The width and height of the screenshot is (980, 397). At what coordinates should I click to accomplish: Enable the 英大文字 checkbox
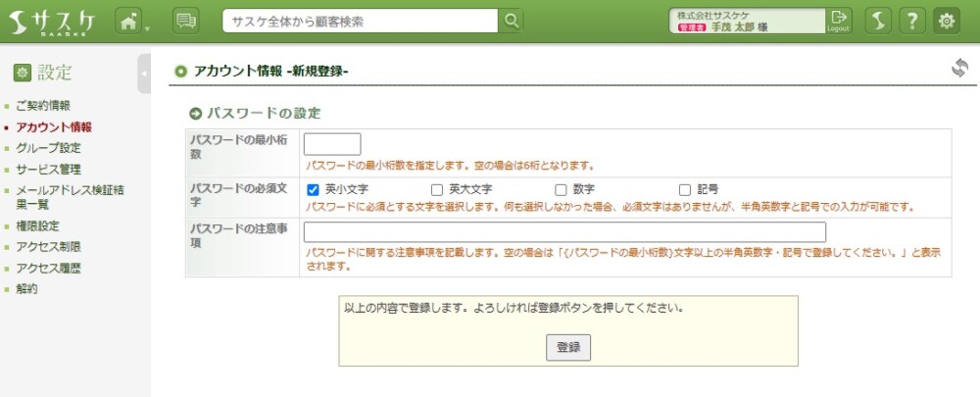(x=437, y=189)
